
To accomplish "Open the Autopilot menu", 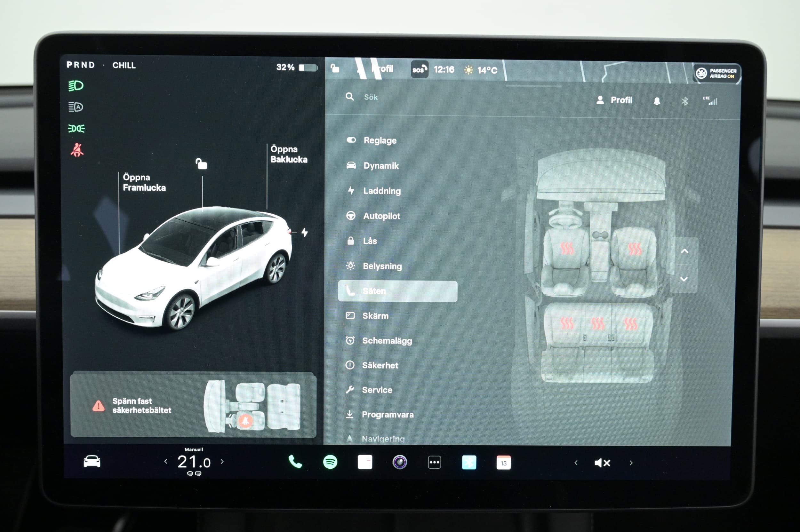I will [381, 216].
